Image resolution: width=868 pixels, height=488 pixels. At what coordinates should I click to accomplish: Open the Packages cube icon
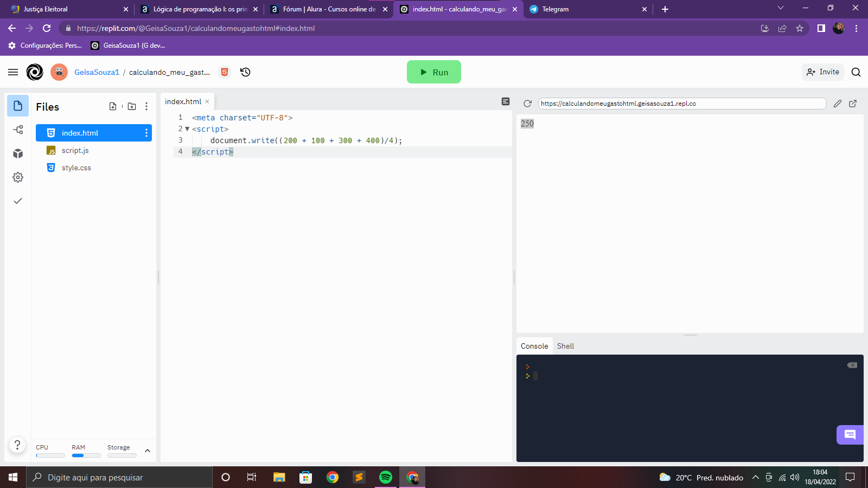[18, 153]
